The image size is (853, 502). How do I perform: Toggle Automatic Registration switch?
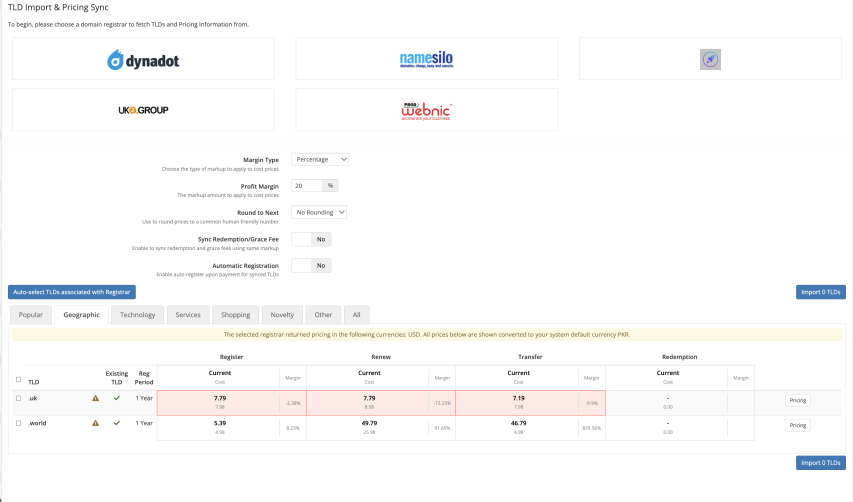tap(311, 265)
